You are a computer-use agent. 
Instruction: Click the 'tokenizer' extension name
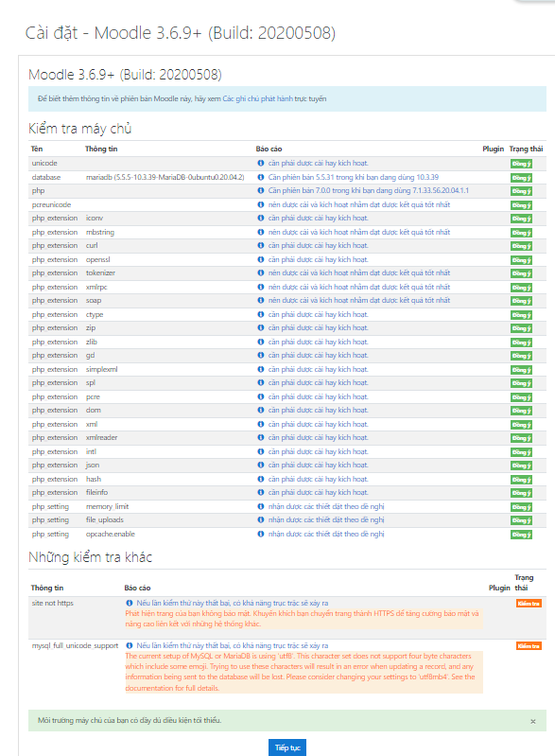[100, 273]
